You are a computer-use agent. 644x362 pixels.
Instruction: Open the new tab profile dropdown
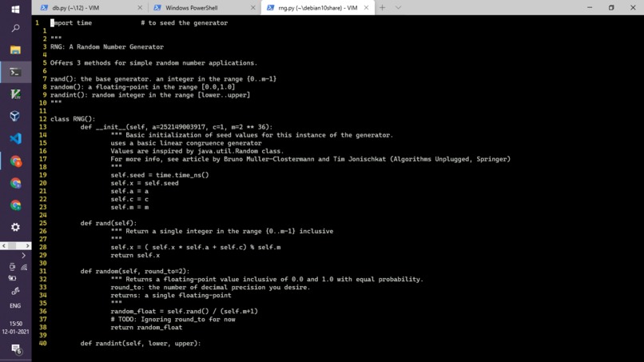coord(398,8)
